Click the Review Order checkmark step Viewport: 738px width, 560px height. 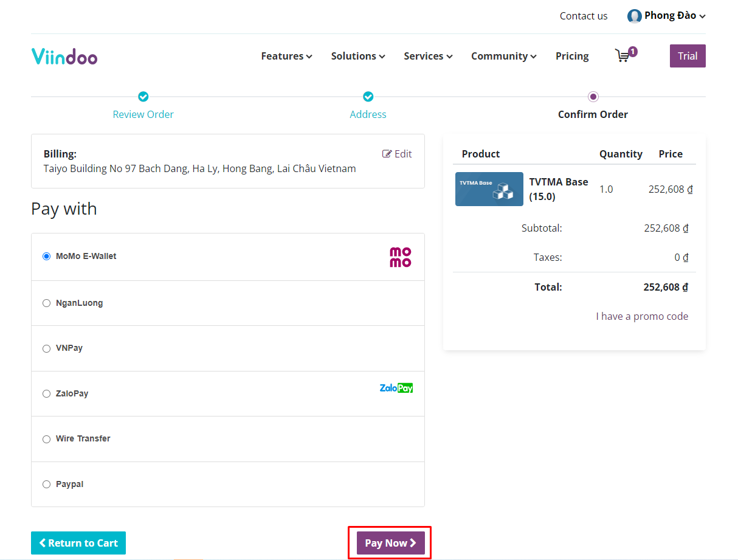pyautogui.click(x=143, y=97)
